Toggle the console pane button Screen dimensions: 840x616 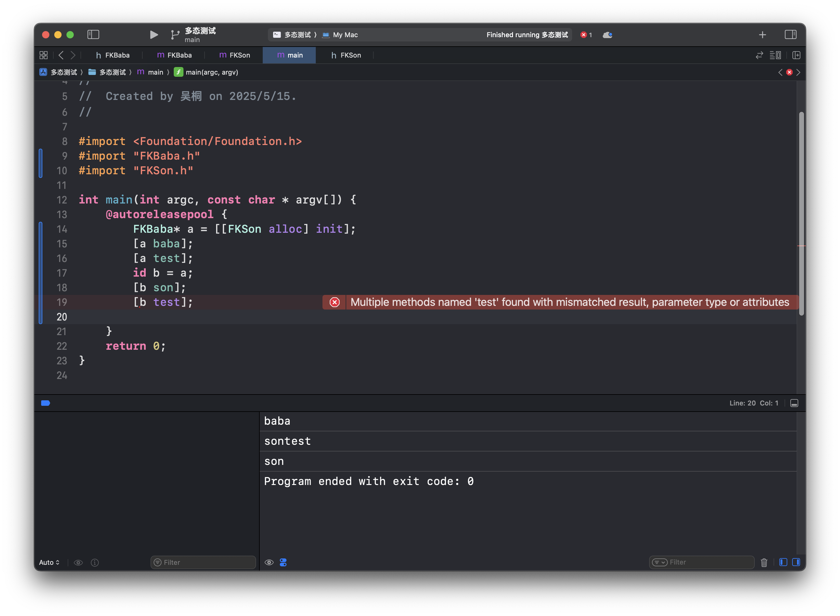(x=796, y=562)
